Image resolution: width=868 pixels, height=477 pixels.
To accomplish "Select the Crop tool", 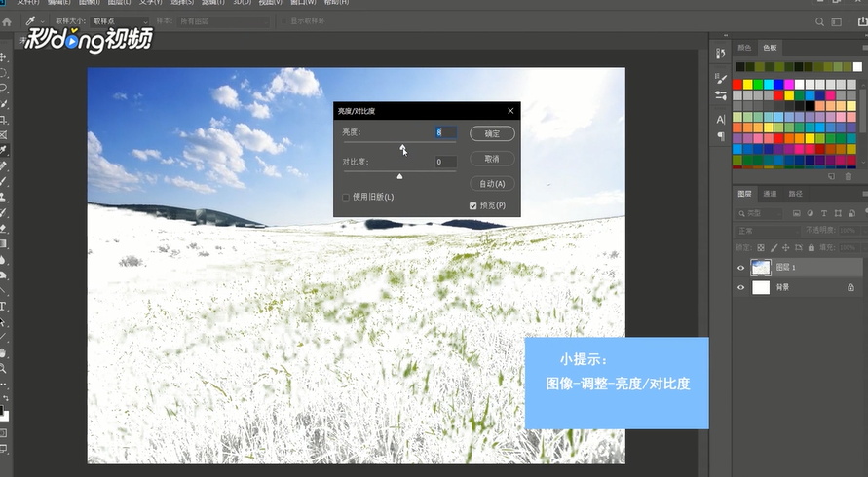I will (3, 120).
